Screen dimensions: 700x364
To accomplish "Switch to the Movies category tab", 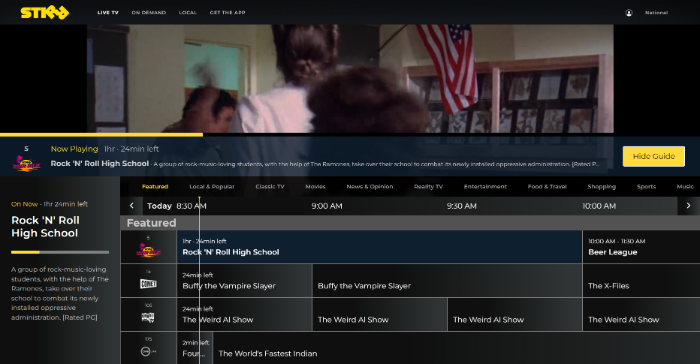I will 315,187.
